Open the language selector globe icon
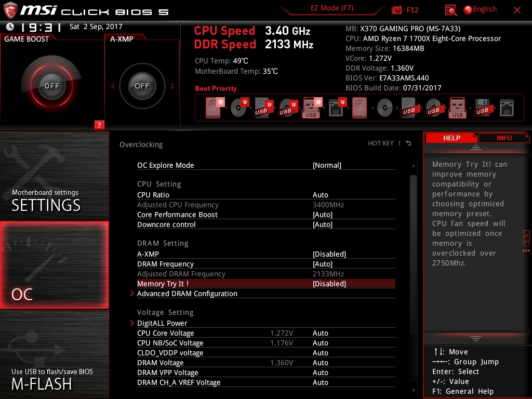The image size is (532, 399). [468, 10]
